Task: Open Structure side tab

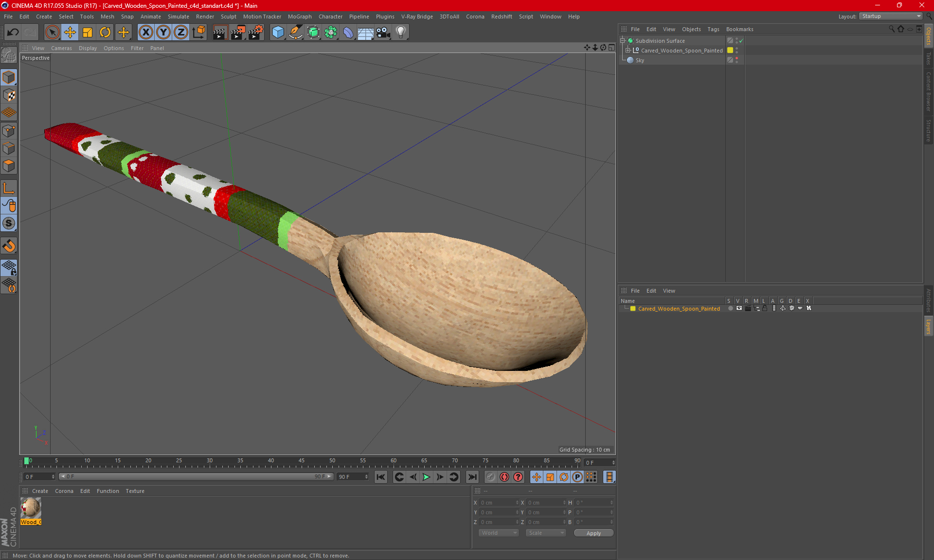Action: pyautogui.click(x=928, y=130)
